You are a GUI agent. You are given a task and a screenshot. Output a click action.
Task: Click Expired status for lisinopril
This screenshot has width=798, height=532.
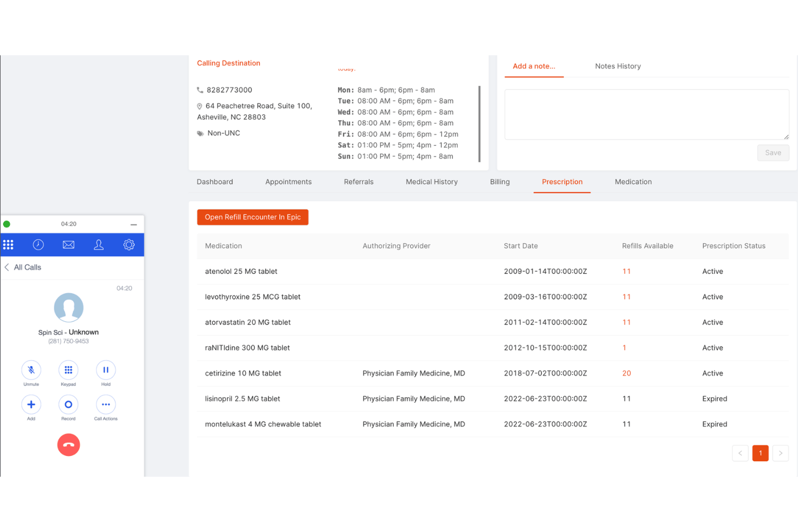point(714,399)
